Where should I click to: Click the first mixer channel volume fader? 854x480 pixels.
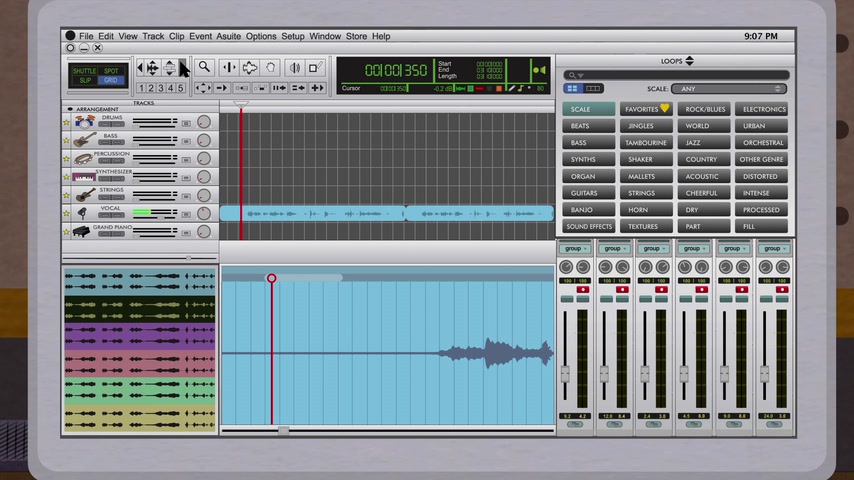coord(565,374)
